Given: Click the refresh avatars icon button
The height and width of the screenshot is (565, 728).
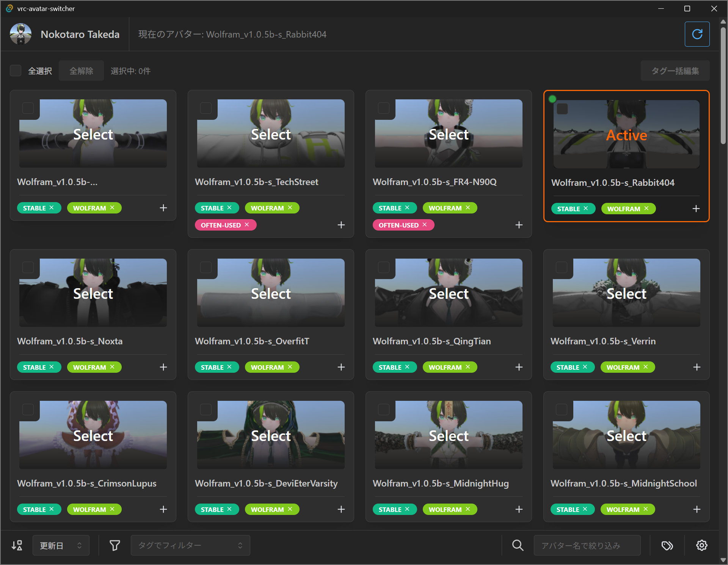Looking at the screenshot, I should 697,34.
